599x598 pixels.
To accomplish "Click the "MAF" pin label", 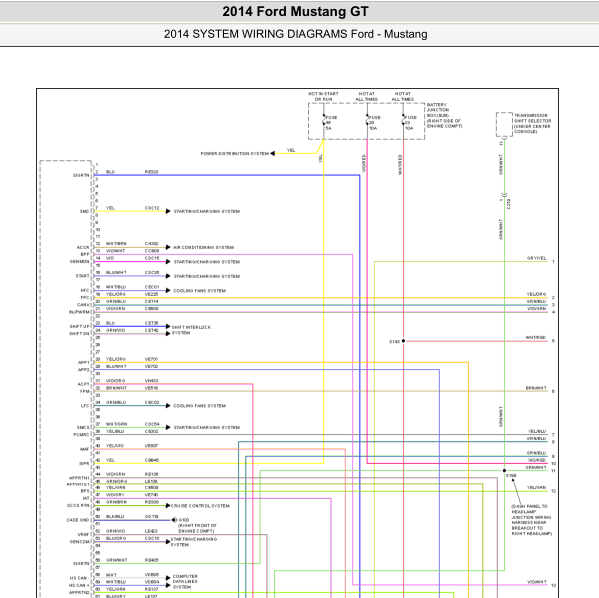I will tap(84, 449).
